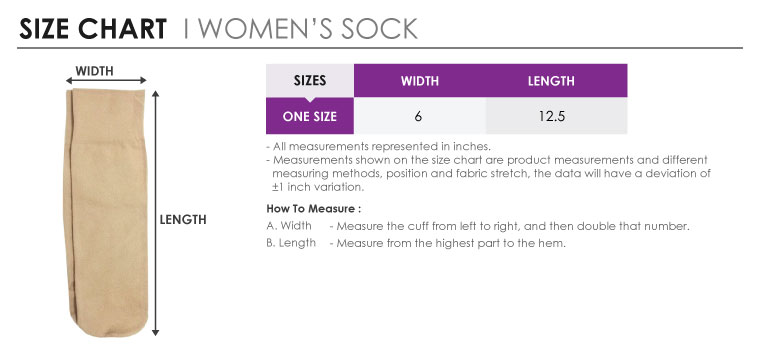Click the ±1 inch variation text
The width and height of the screenshot is (761, 361).
(x=317, y=187)
